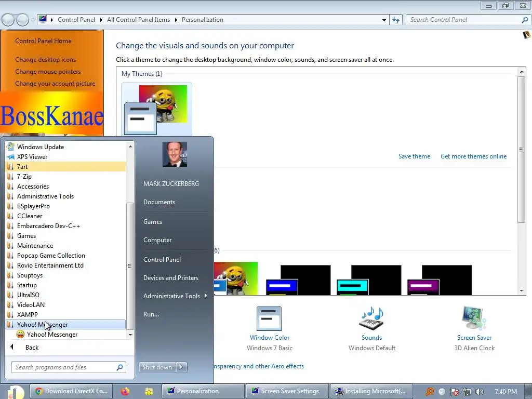Open the Games folder in programs list

pos(65,235)
